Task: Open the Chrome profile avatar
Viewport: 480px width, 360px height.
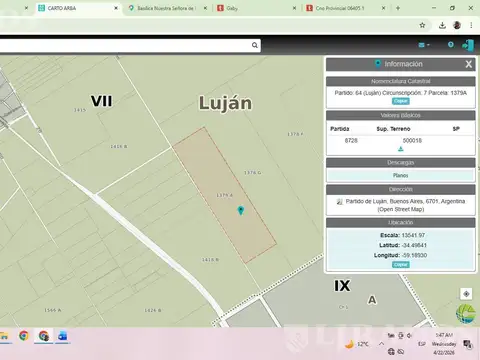Action: tap(457, 25)
